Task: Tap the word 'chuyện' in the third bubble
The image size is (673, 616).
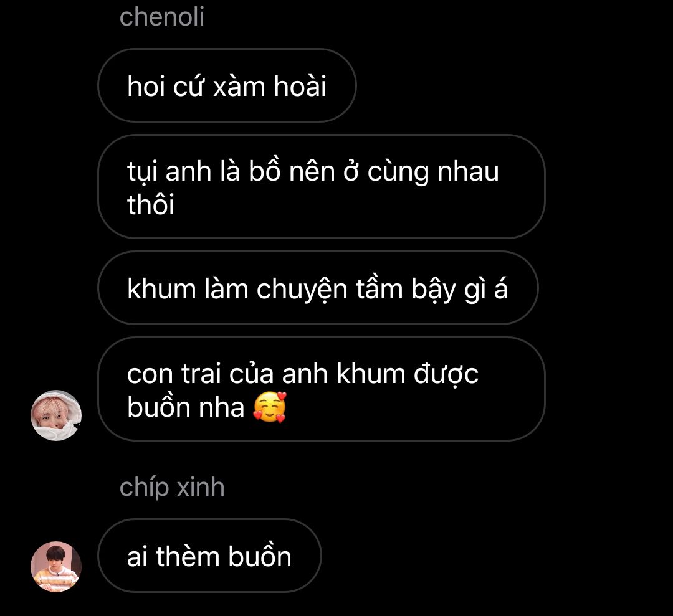Action: pyautogui.click(x=302, y=290)
